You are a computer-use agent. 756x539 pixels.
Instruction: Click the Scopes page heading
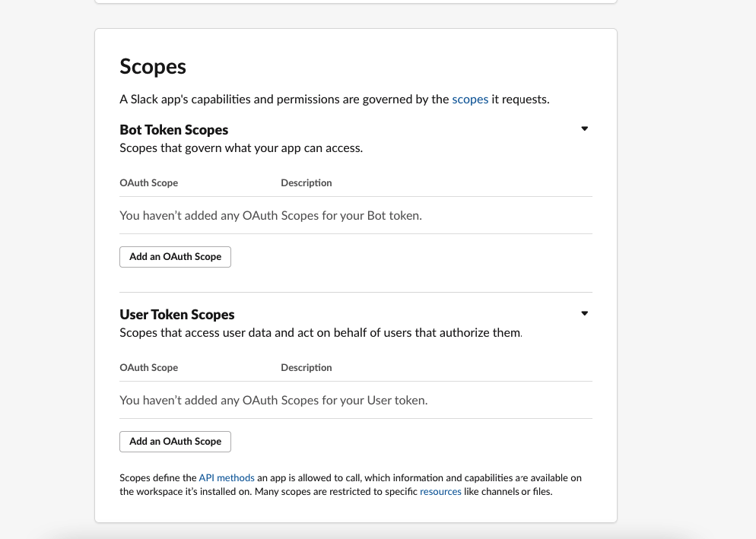152,67
